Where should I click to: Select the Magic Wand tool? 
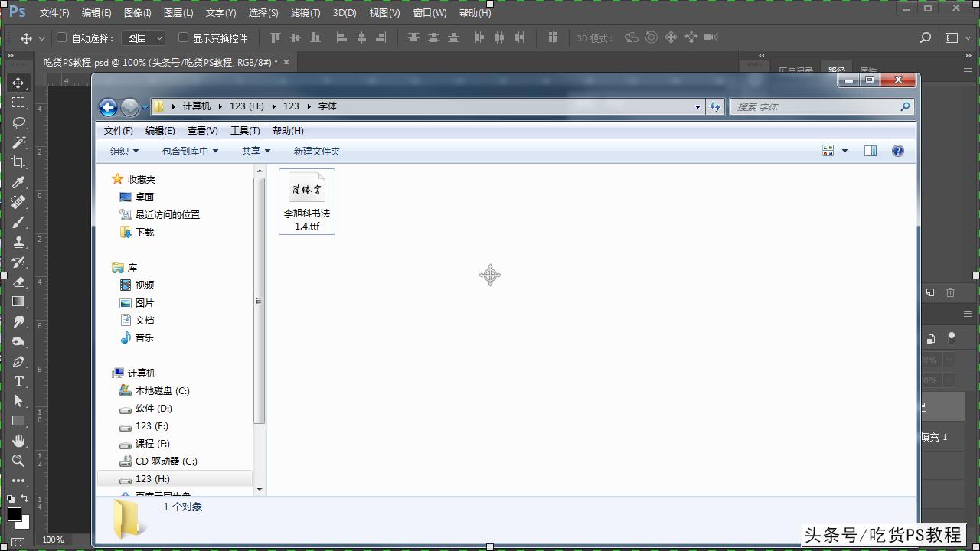(18, 142)
